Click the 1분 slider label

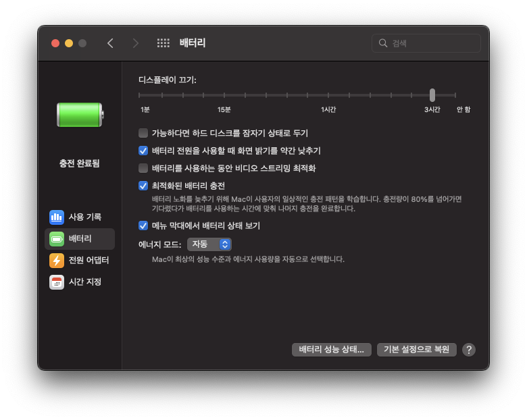(x=145, y=109)
